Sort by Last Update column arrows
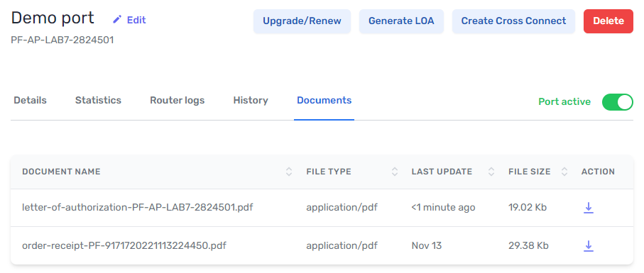 click(491, 172)
